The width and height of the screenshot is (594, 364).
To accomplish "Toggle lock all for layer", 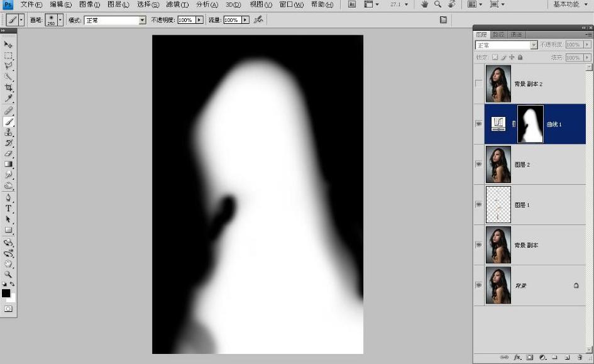I will point(520,57).
